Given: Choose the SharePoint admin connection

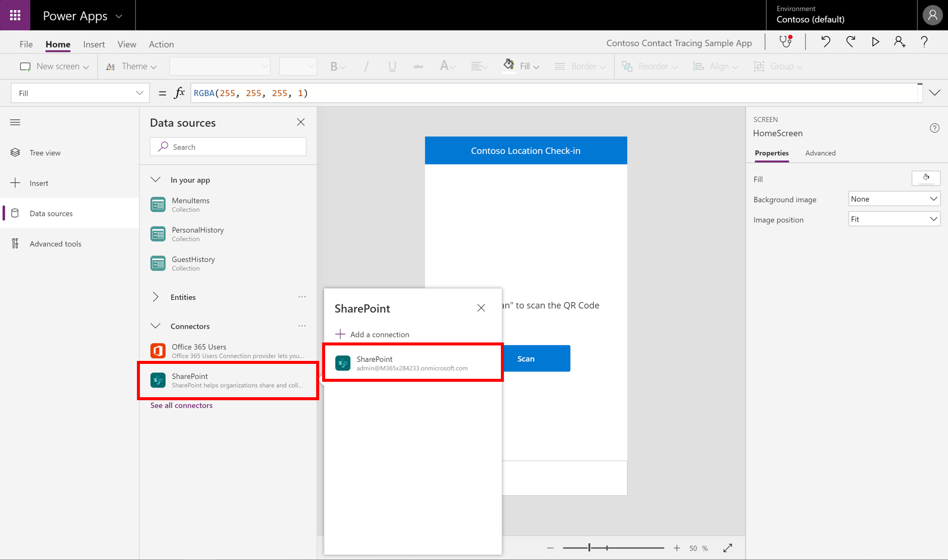Looking at the screenshot, I should click(413, 363).
